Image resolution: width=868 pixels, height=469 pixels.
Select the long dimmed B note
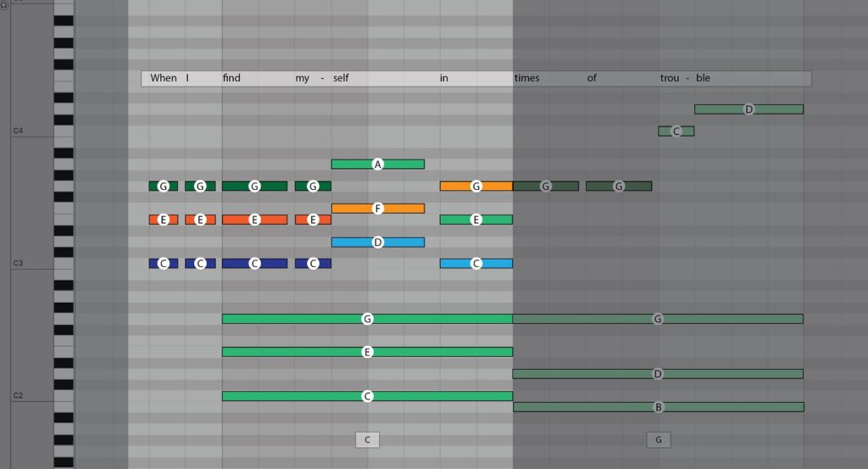pos(658,407)
